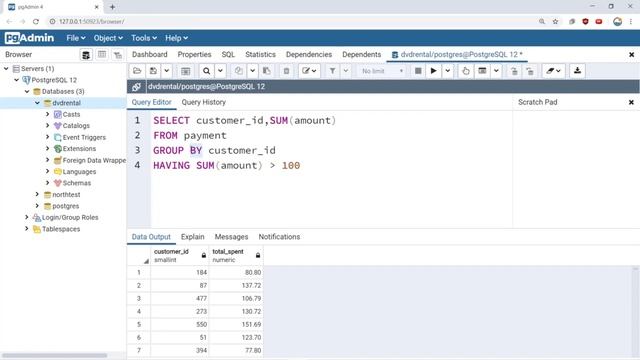
Task: Click the Filter funnel icon
Action: (332, 71)
